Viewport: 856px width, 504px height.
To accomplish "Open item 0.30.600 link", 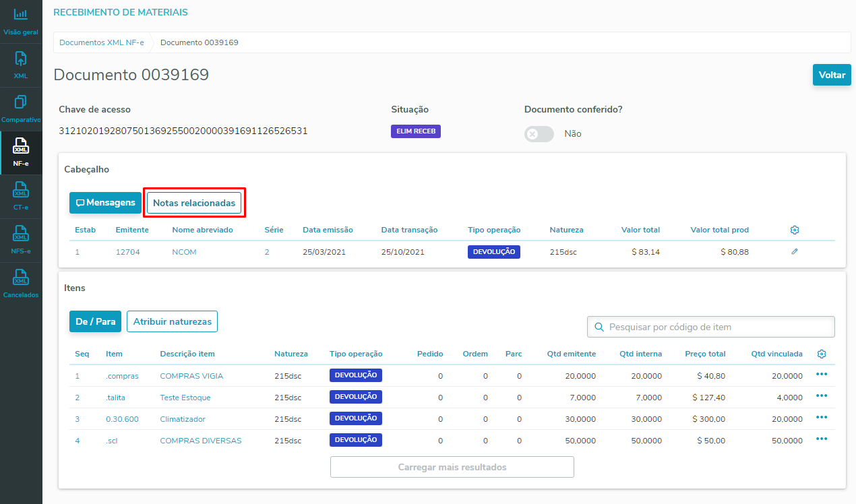I will [x=122, y=419].
